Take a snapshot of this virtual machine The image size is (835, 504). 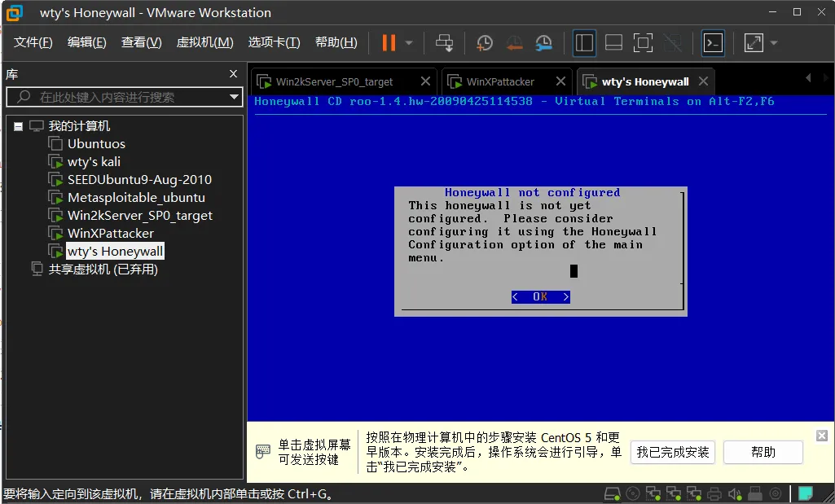[x=485, y=42]
